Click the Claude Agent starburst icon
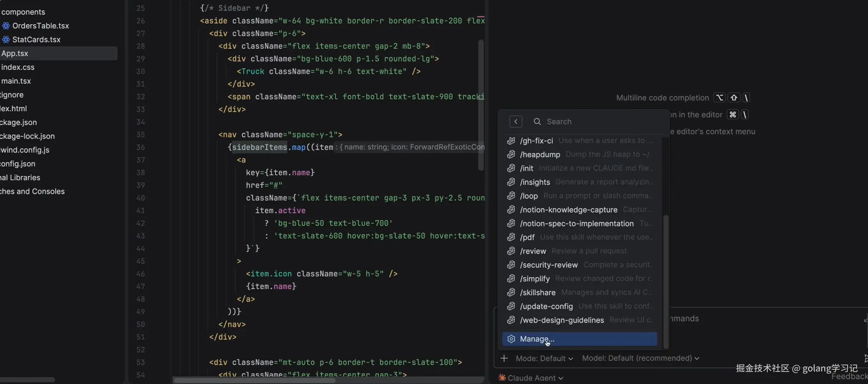This screenshot has width=868, height=384. (502, 378)
